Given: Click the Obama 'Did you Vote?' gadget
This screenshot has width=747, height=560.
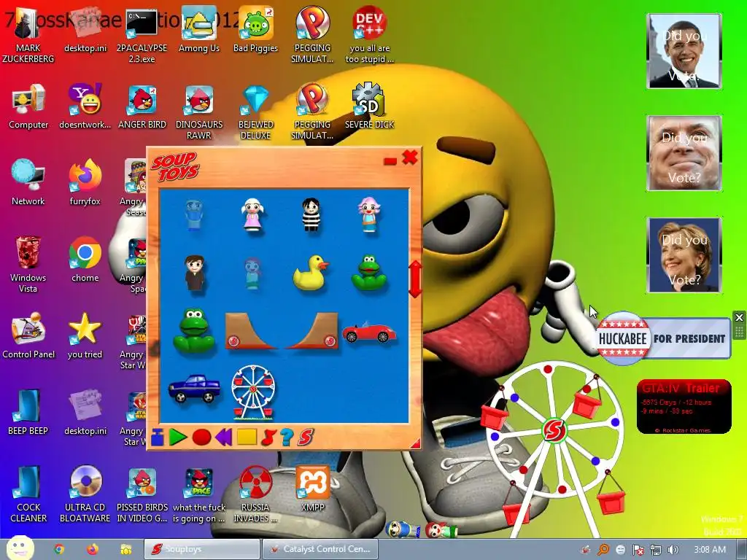Looking at the screenshot, I should pyautogui.click(x=684, y=51).
